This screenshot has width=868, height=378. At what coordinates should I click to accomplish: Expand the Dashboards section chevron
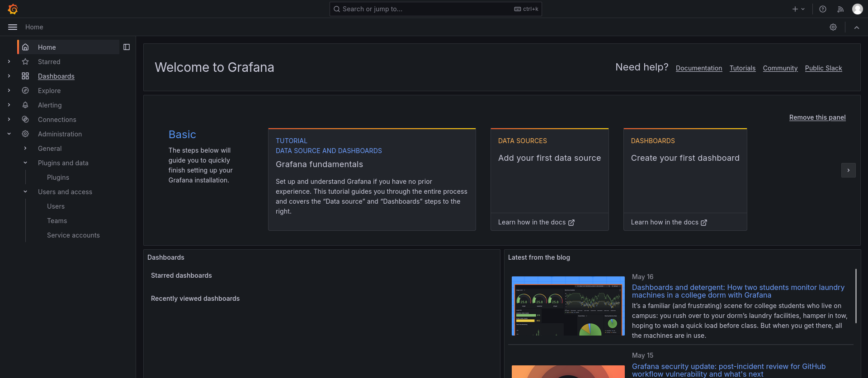(x=9, y=76)
